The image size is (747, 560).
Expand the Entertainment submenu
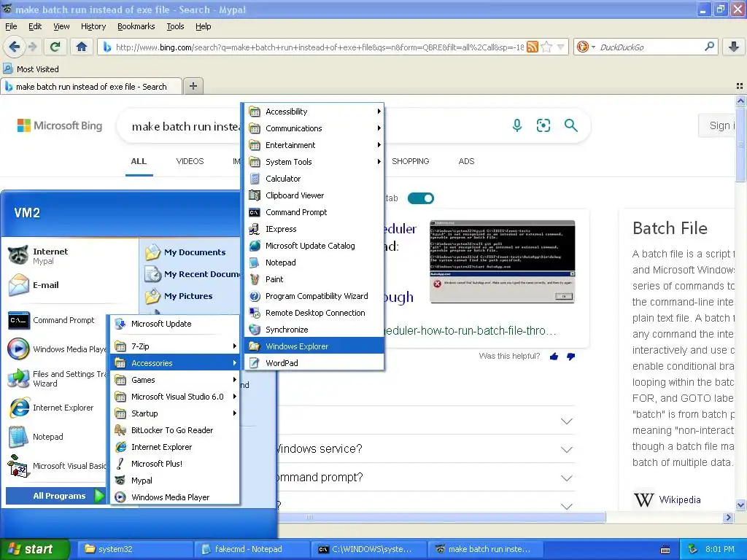(x=314, y=145)
